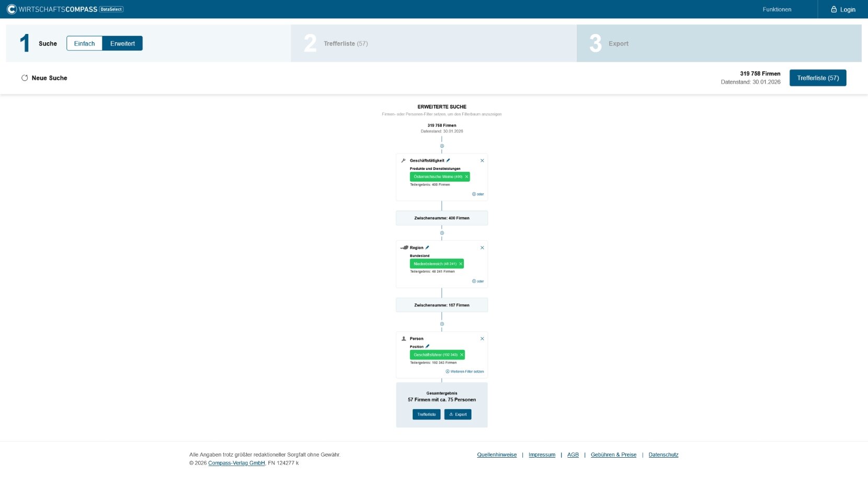The width and height of the screenshot is (868, 488).
Task: Remove the Österreichische Weine tag
Action: coord(466,177)
